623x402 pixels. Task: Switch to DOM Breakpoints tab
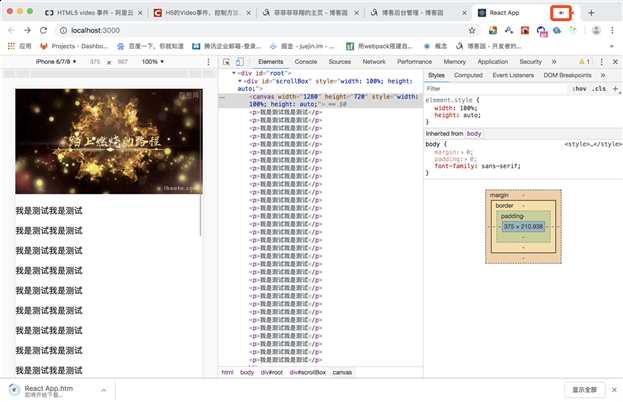(567, 75)
